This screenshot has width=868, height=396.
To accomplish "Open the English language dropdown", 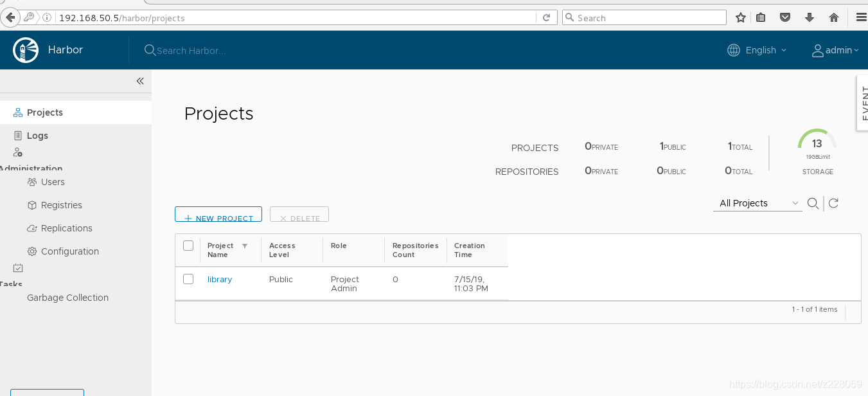I will 765,50.
